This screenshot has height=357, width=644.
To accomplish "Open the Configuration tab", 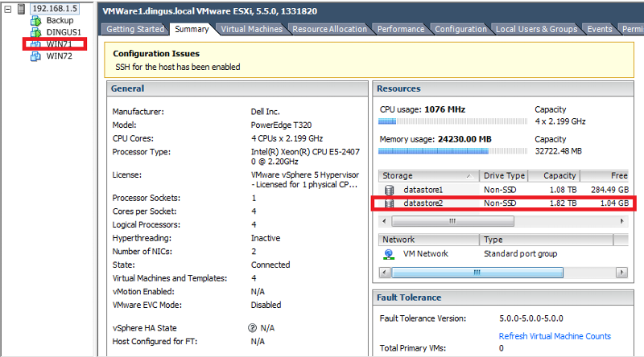I will [x=460, y=29].
